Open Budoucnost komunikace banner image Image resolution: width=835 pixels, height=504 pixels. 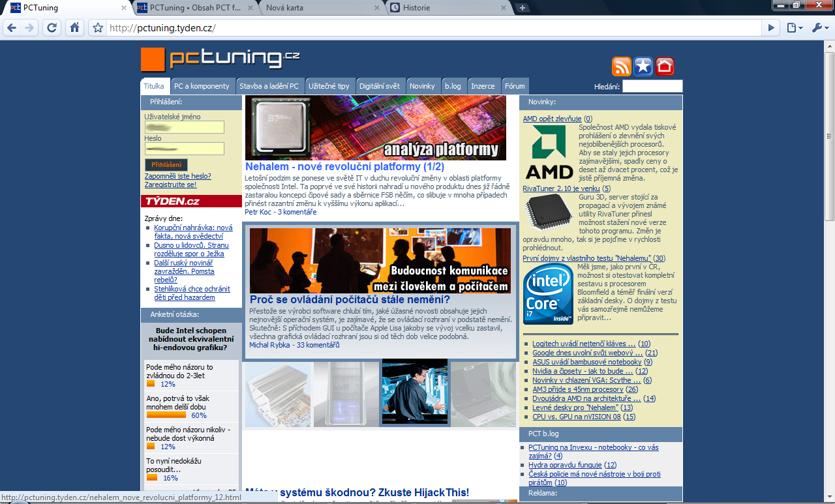(380, 261)
